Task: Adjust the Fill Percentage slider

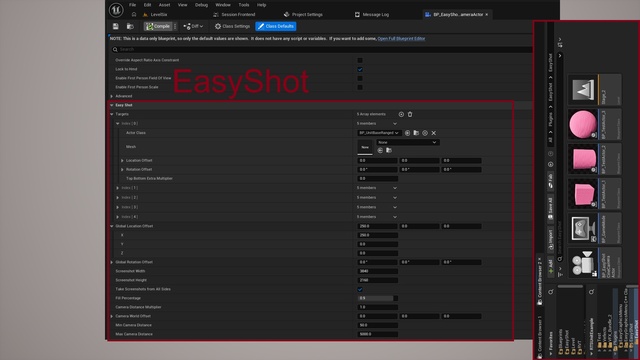Action: coord(378,298)
